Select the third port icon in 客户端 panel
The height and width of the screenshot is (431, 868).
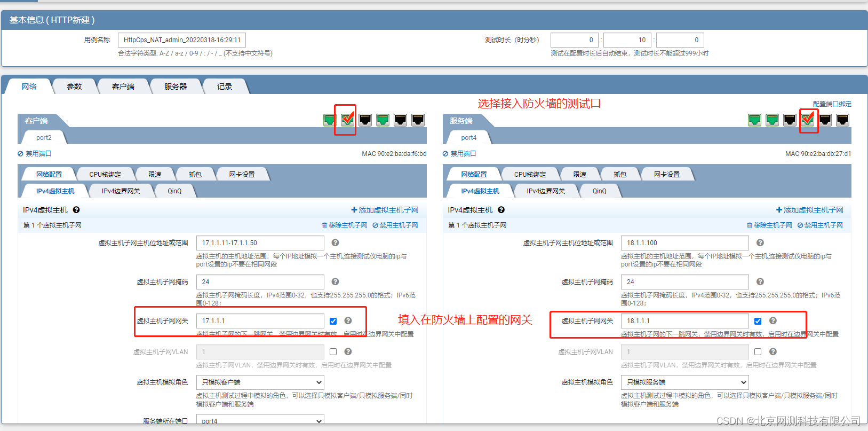365,120
